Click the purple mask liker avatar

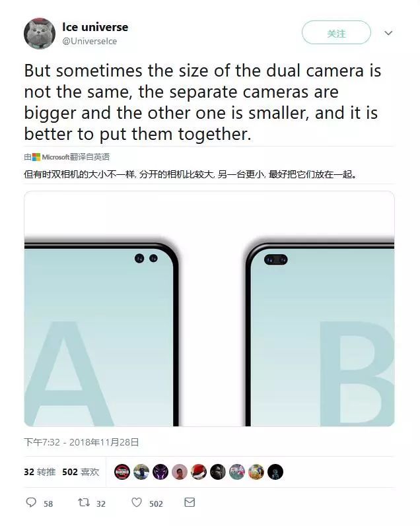160,472
